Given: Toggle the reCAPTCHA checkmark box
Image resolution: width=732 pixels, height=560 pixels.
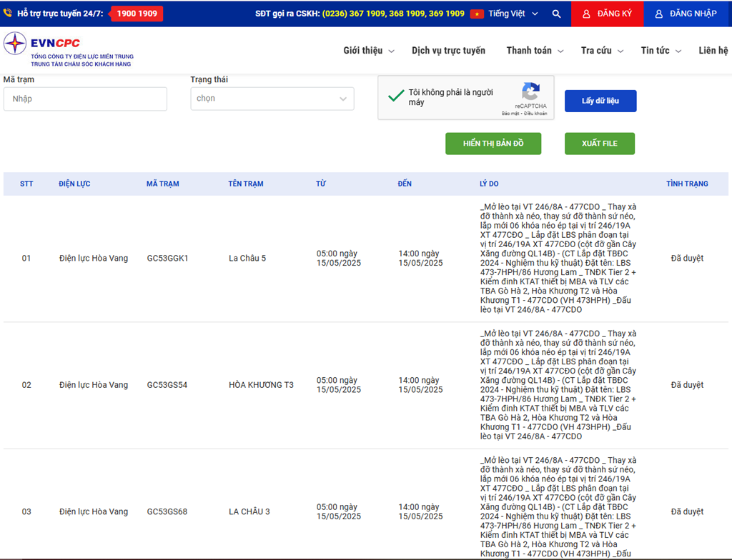Looking at the screenshot, I should click(x=396, y=96).
